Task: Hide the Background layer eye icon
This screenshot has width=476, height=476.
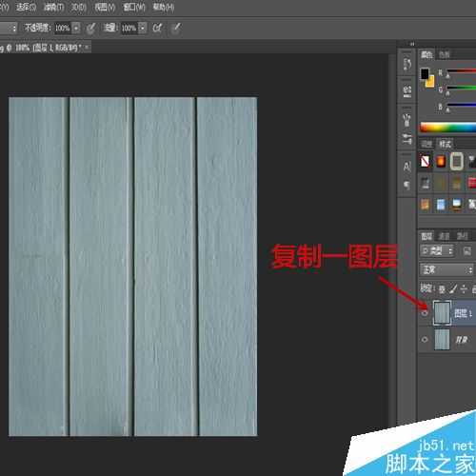Action: 425,340
